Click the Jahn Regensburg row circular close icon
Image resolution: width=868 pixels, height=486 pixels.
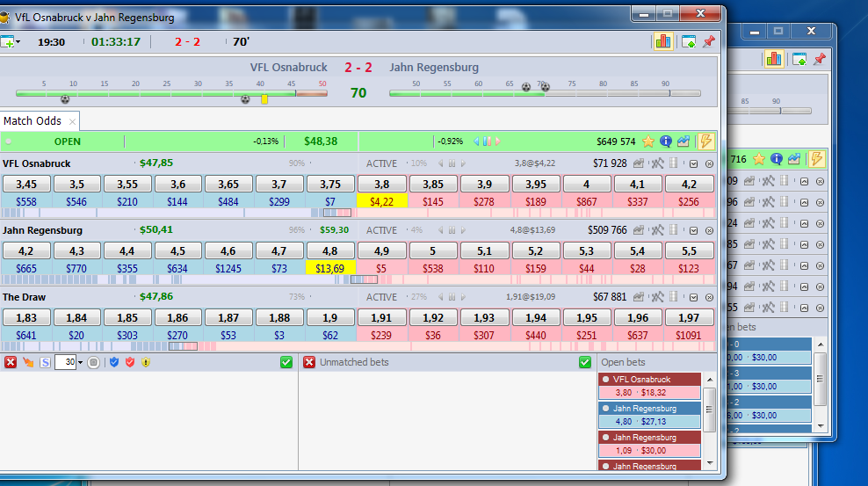tap(709, 230)
